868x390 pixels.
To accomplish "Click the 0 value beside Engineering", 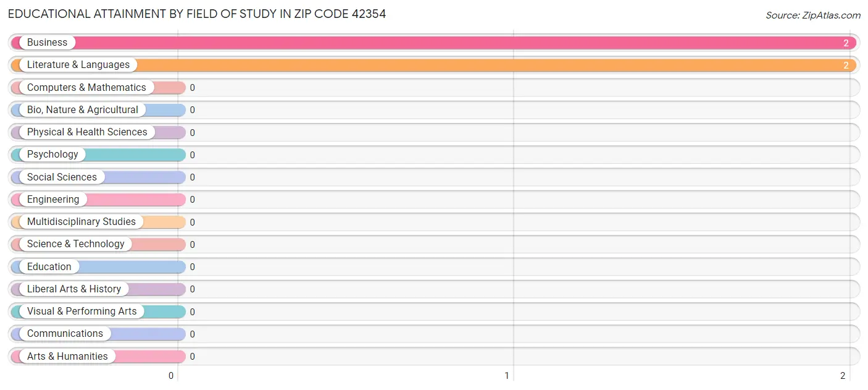I will coord(192,200).
